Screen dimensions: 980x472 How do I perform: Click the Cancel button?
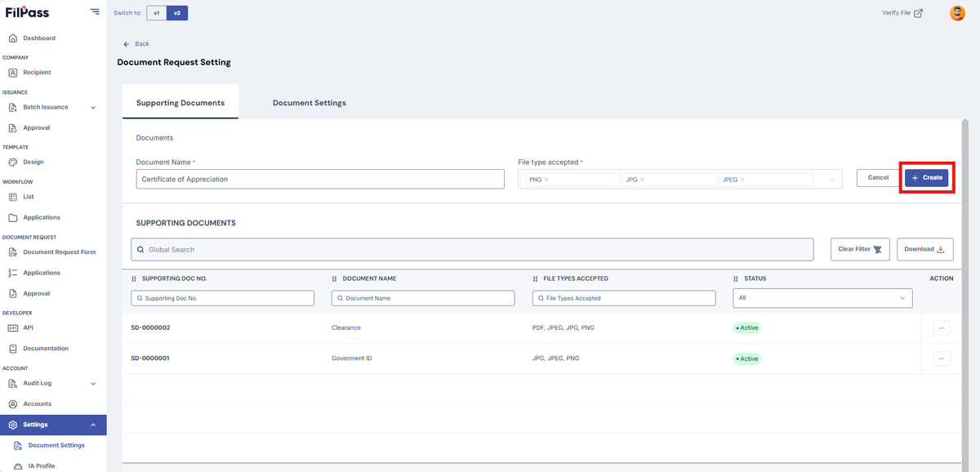(878, 178)
